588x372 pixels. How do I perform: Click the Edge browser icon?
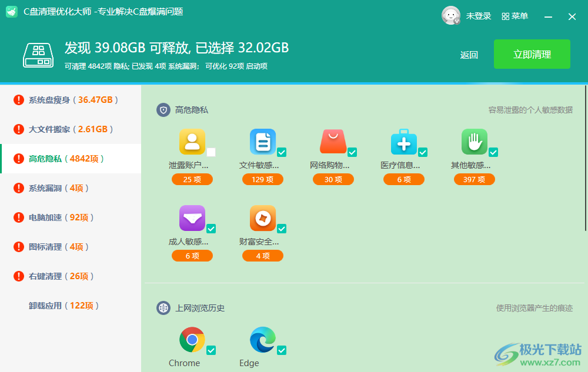(262, 340)
